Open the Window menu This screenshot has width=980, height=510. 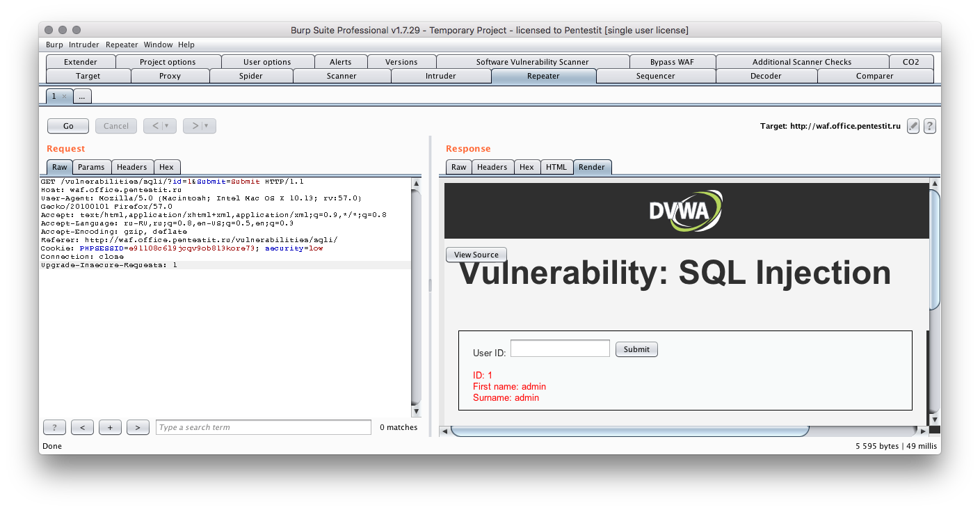(158, 45)
